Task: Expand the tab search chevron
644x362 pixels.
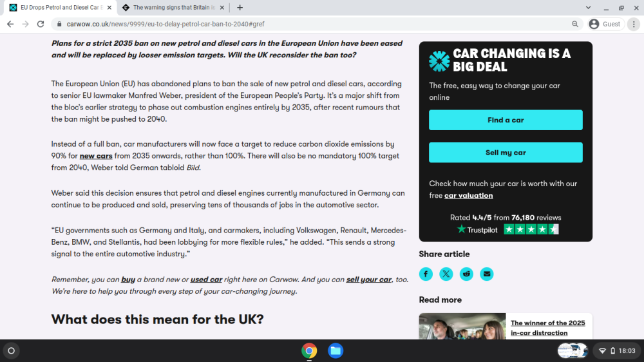Action: coord(588,7)
